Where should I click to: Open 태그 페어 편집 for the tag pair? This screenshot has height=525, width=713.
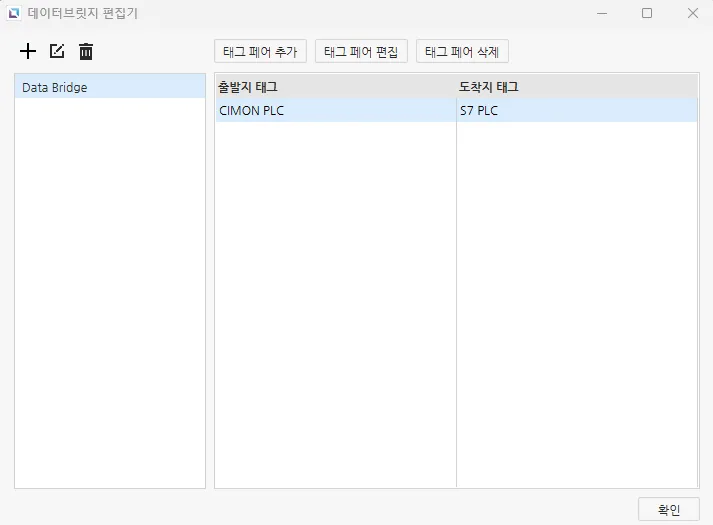tap(361, 51)
